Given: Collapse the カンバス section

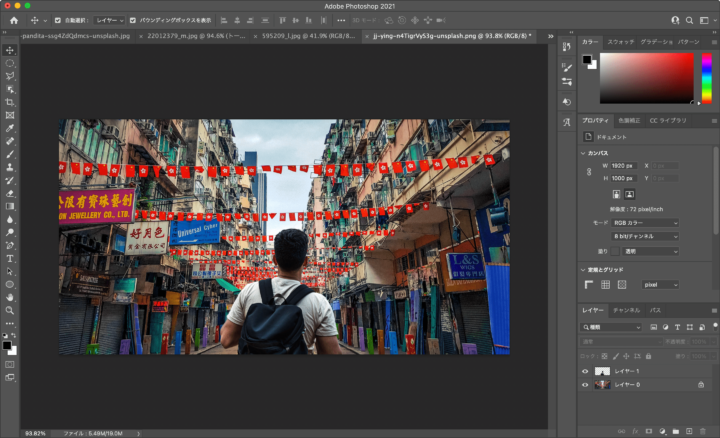Looking at the screenshot, I should (583, 153).
